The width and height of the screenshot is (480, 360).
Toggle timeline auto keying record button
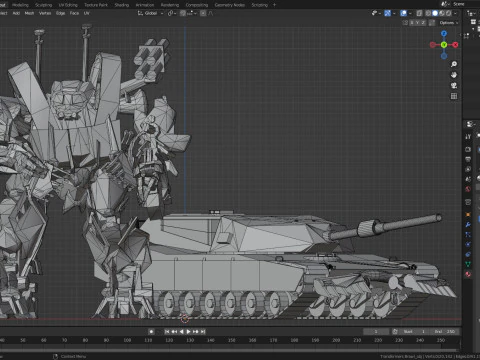151,332
